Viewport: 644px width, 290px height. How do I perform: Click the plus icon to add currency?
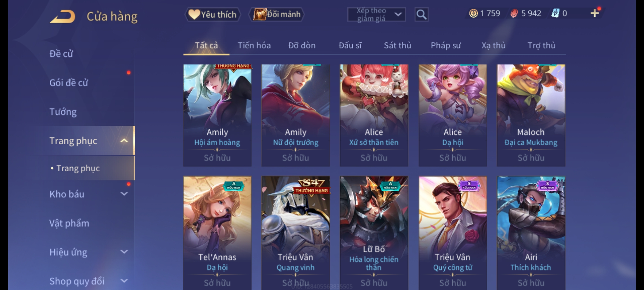[x=595, y=13]
